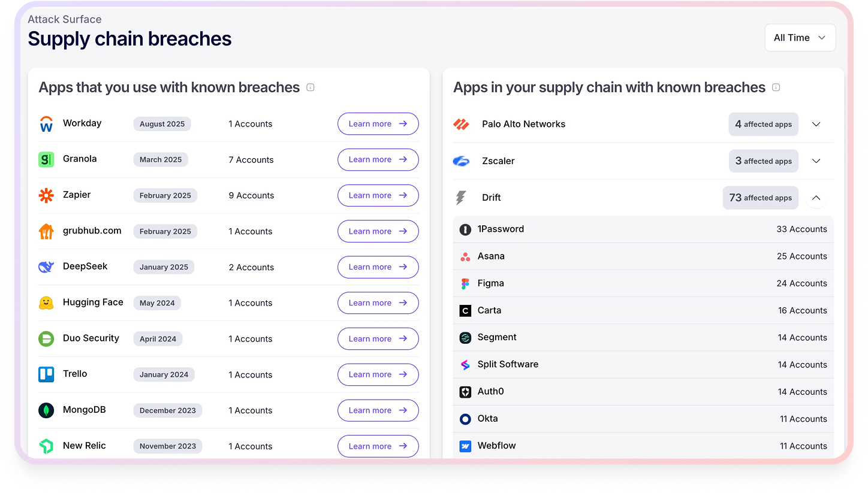
Task: Click the Zscaler cloud logo icon
Action: click(x=461, y=161)
